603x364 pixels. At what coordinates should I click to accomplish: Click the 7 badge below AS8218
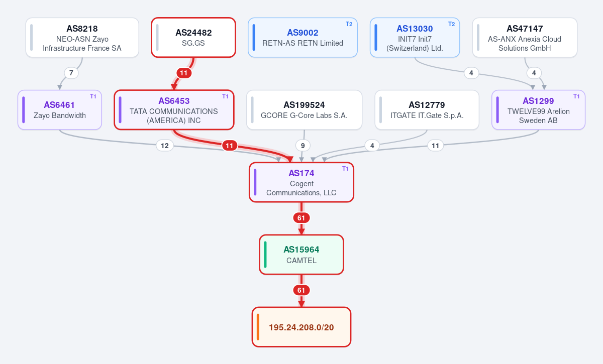click(71, 73)
